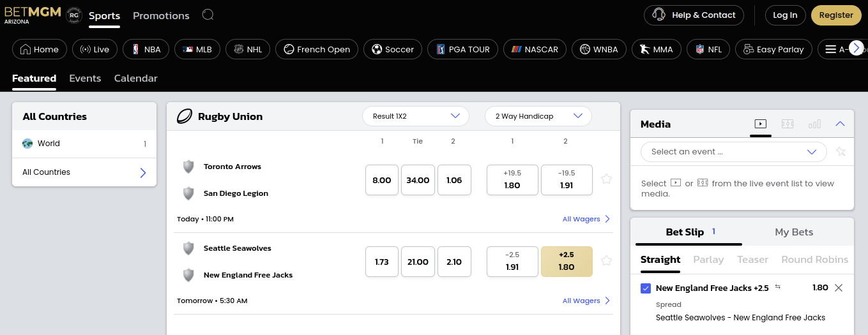Viewport: 868px width, 335px height.
Task: Select NBA from sports bar
Action: pyautogui.click(x=146, y=49)
